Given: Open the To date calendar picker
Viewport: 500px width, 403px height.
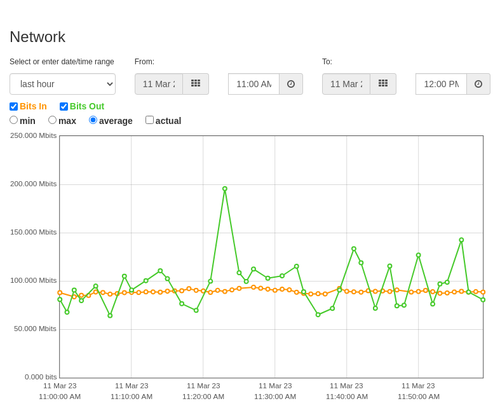Looking at the screenshot, I should (383, 84).
